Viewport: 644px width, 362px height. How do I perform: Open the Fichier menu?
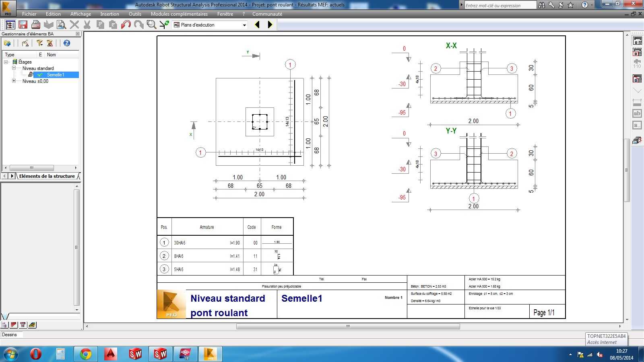click(x=29, y=14)
